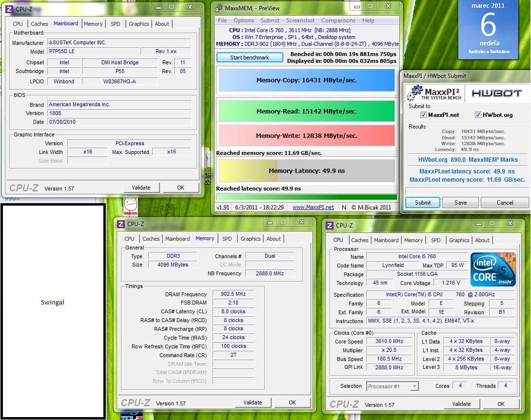Open the About tab in the Mainboard window
The width and height of the screenshot is (531, 420).
pos(162,24)
